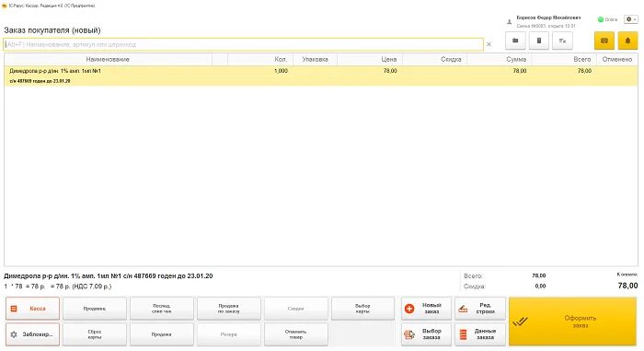Focus the product name or barcode search field

[243, 44]
